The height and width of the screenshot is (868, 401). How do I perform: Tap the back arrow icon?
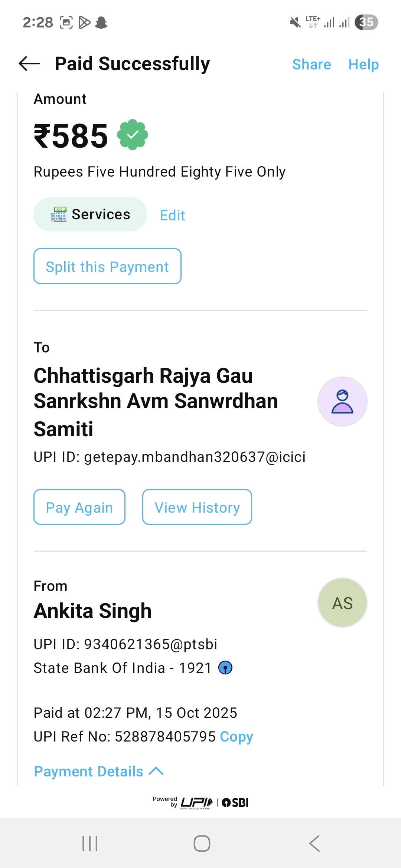tap(29, 64)
